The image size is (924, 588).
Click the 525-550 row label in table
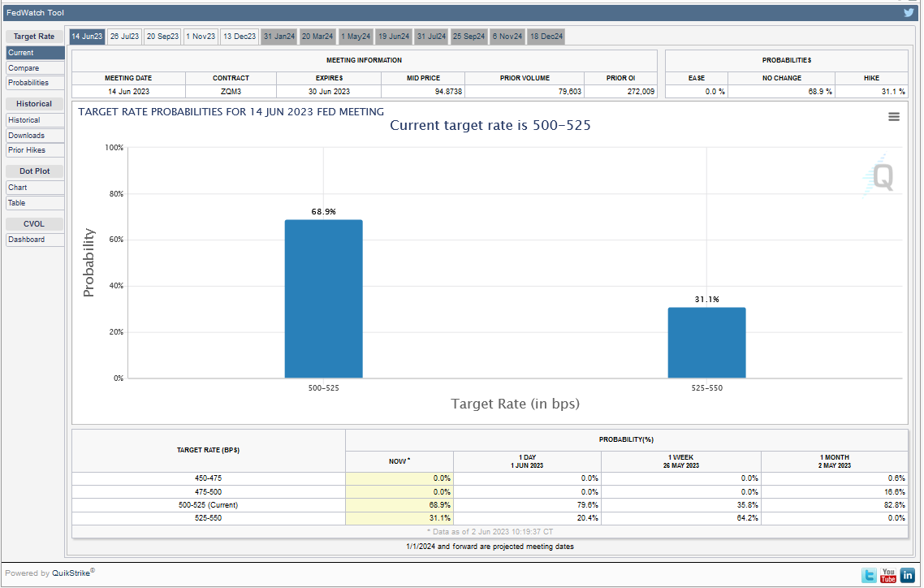point(208,518)
